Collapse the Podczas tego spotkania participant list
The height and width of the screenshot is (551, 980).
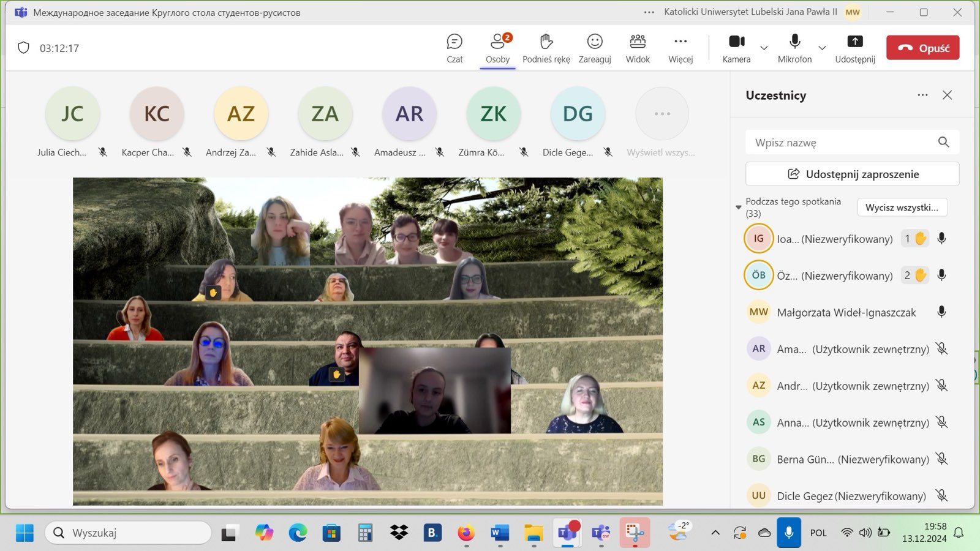[x=739, y=208]
